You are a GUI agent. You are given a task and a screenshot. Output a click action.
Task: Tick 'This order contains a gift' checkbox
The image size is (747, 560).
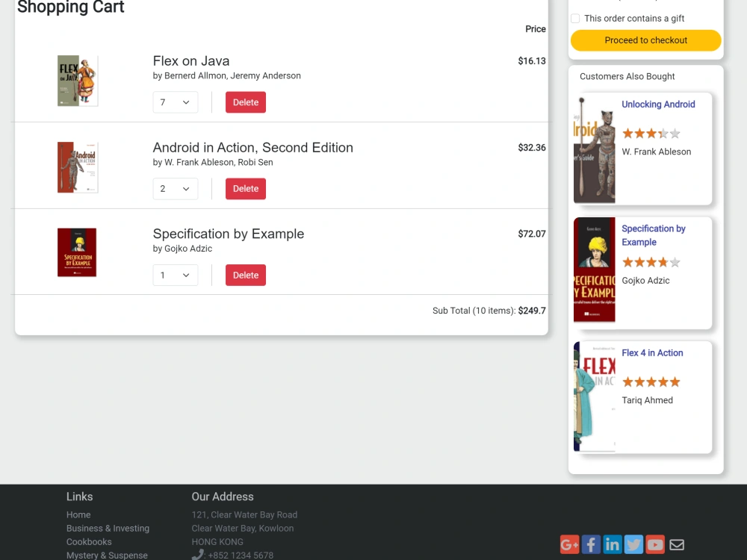(x=575, y=19)
